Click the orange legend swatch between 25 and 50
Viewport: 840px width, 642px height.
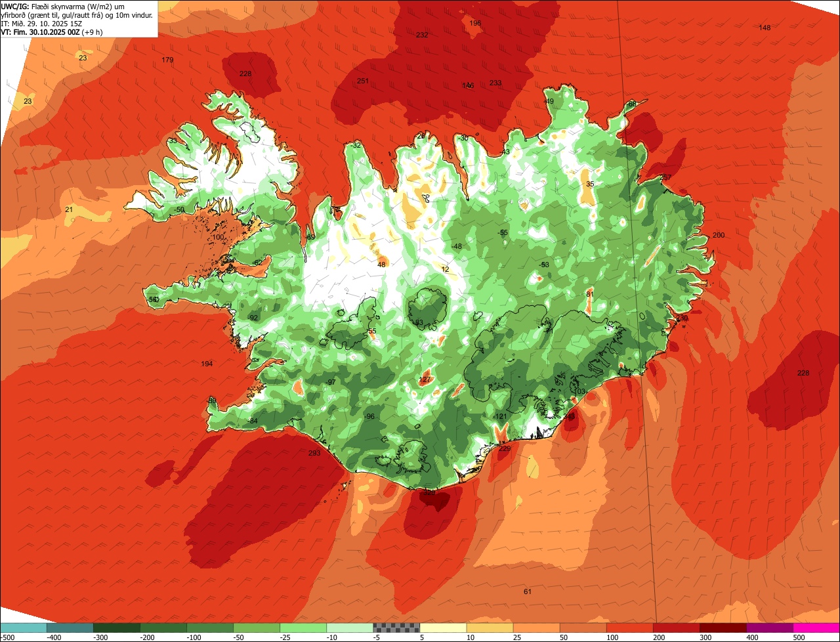point(536,627)
